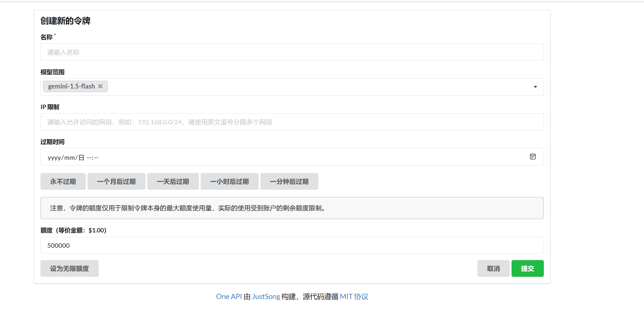Open the JustSong footer link
The height and width of the screenshot is (329, 644).
coord(266,297)
